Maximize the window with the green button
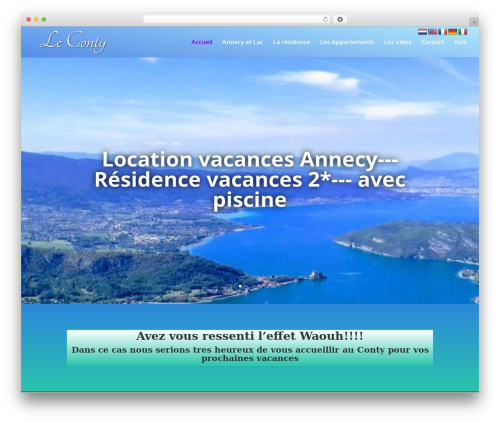The width and height of the screenshot is (500, 423). coord(44,19)
